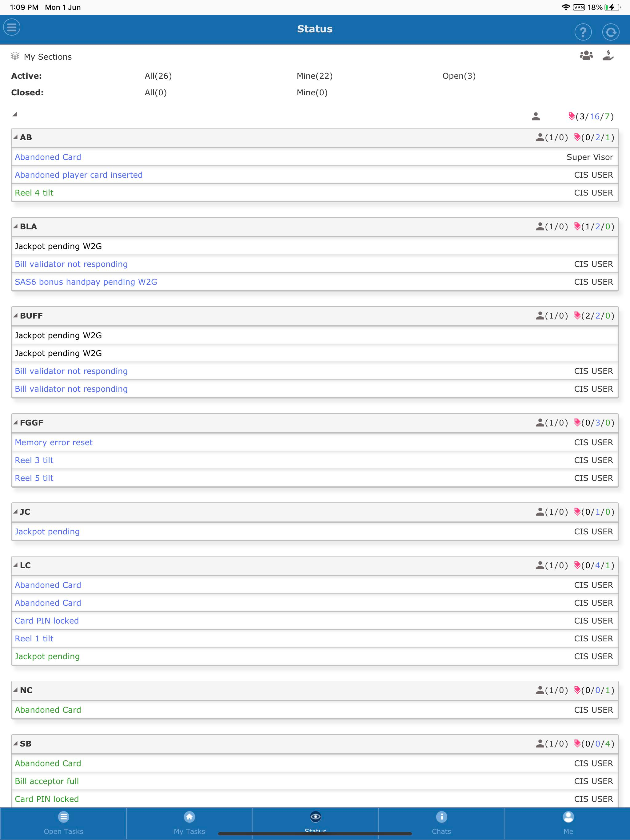Collapse the LC section

pos(16,565)
